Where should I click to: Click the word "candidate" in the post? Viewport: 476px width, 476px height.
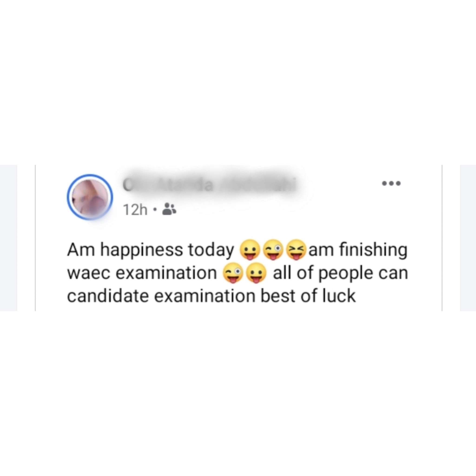108,296
